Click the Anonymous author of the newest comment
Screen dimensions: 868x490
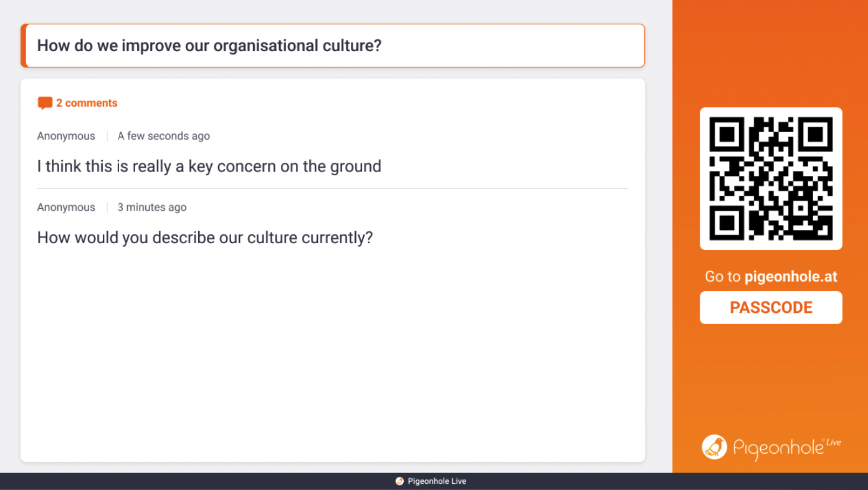coord(66,136)
